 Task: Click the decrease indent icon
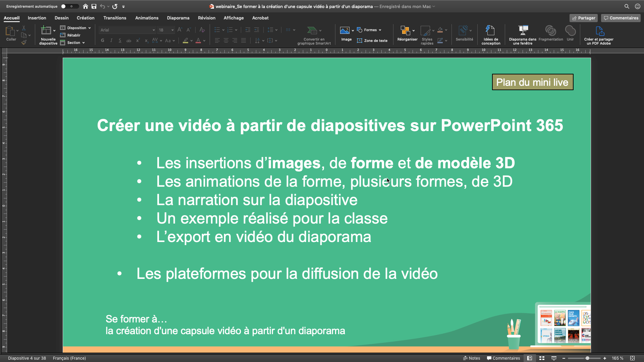[x=248, y=30]
